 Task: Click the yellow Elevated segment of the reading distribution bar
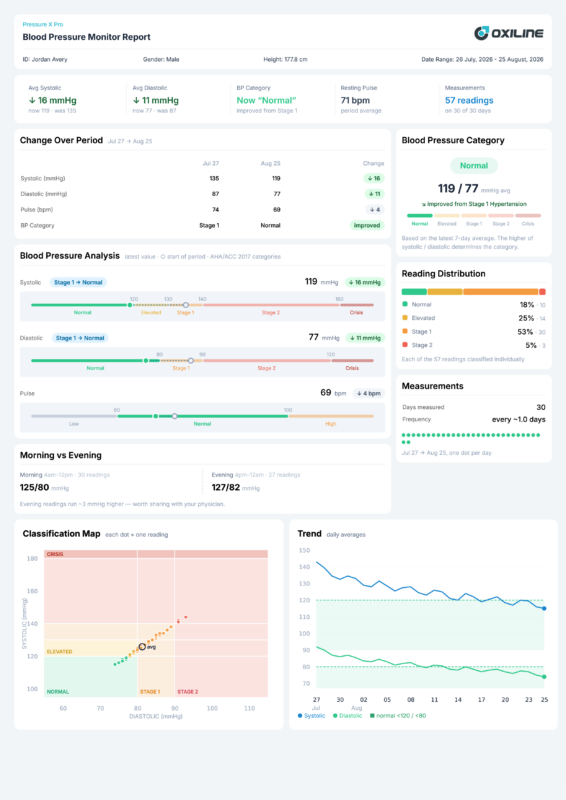(445, 292)
